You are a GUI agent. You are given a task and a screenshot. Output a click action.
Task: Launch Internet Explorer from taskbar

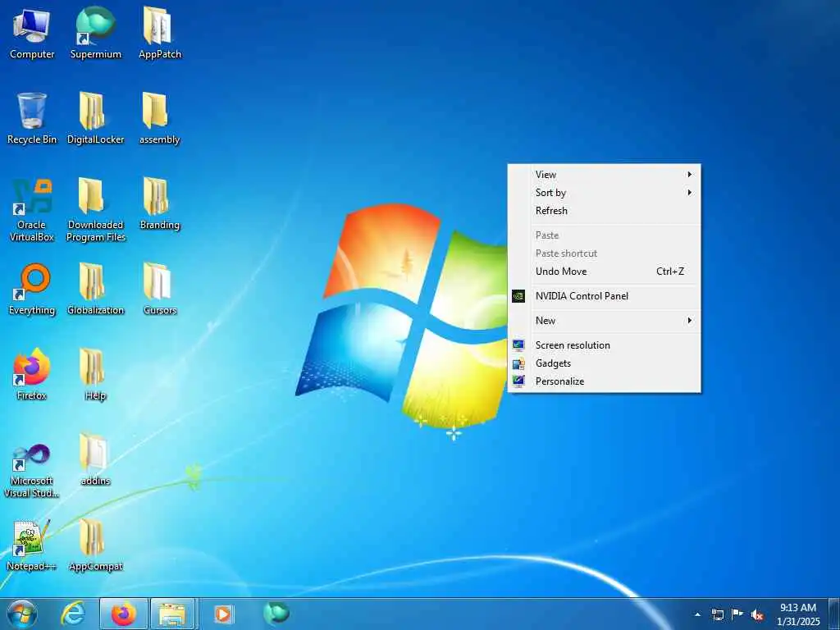click(73, 614)
